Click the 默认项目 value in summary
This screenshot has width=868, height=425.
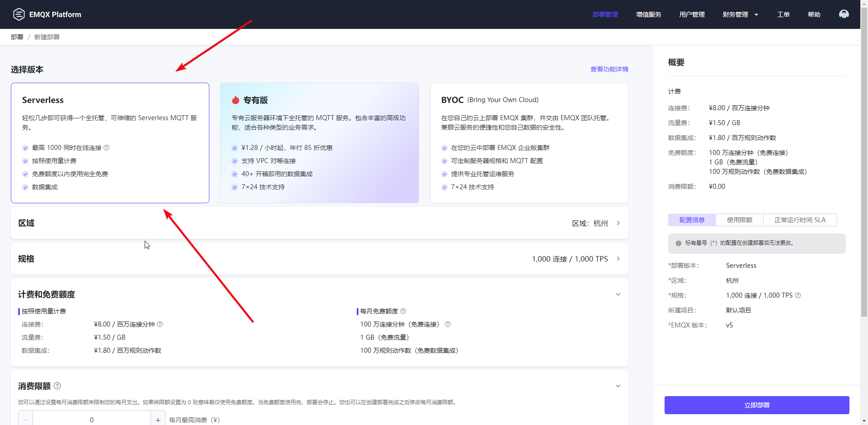pos(738,310)
